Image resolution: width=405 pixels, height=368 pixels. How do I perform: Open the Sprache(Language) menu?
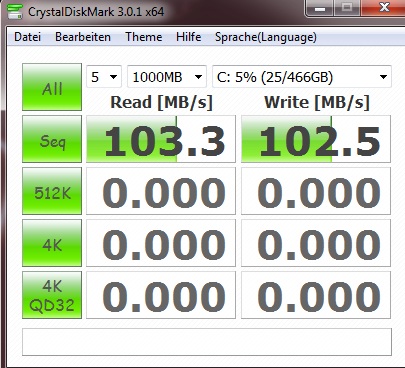pos(266,37)
